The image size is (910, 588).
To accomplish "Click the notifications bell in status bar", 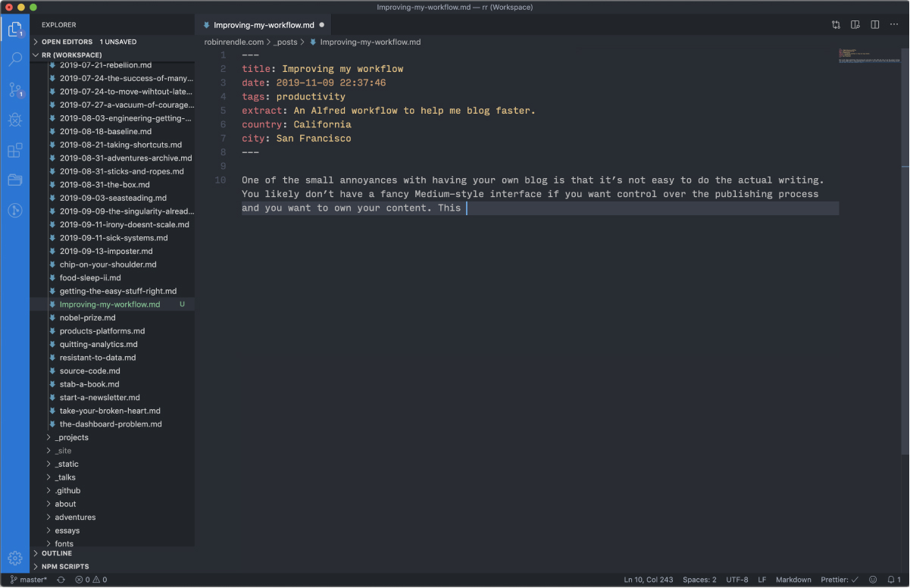I will [890, 580].
